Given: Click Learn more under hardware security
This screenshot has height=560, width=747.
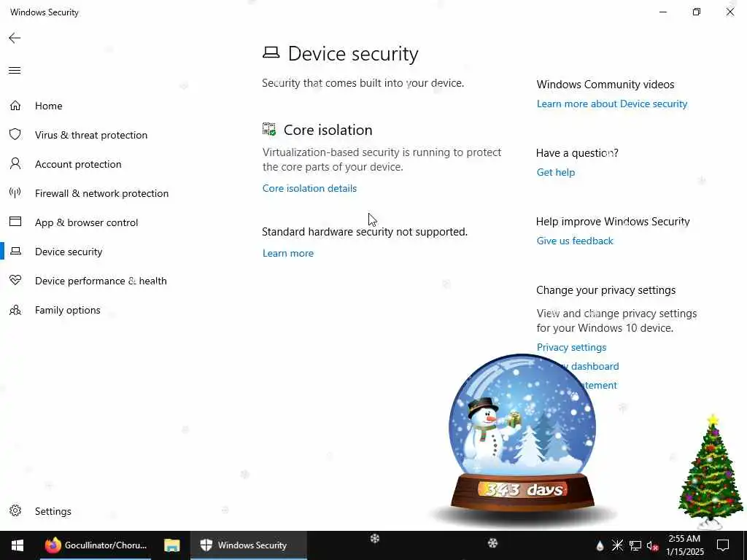Looking at the screenshot, I should coord(287,253).
